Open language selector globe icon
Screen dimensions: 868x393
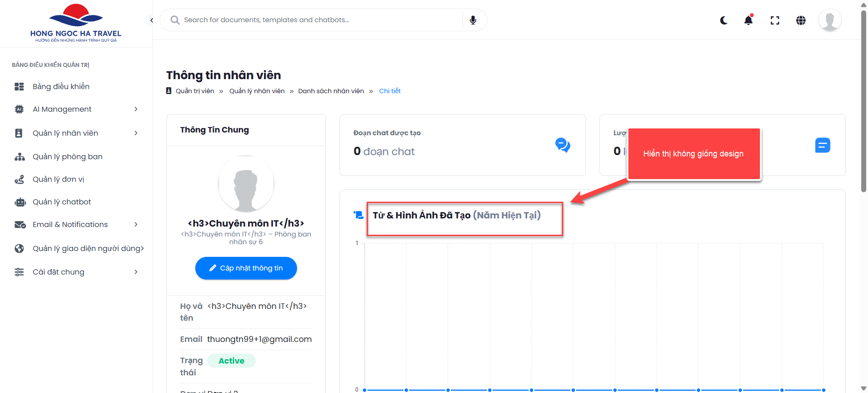(801, 20)
